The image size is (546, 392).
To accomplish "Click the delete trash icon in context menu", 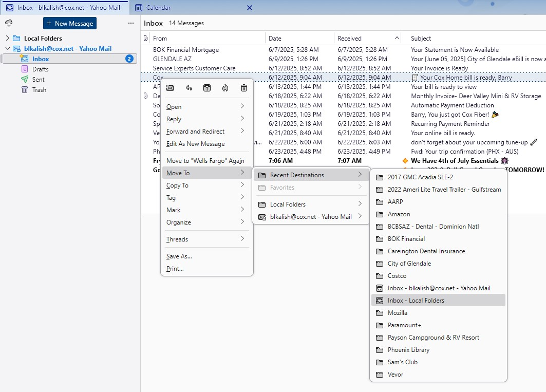I will click(x=244, y=88).
